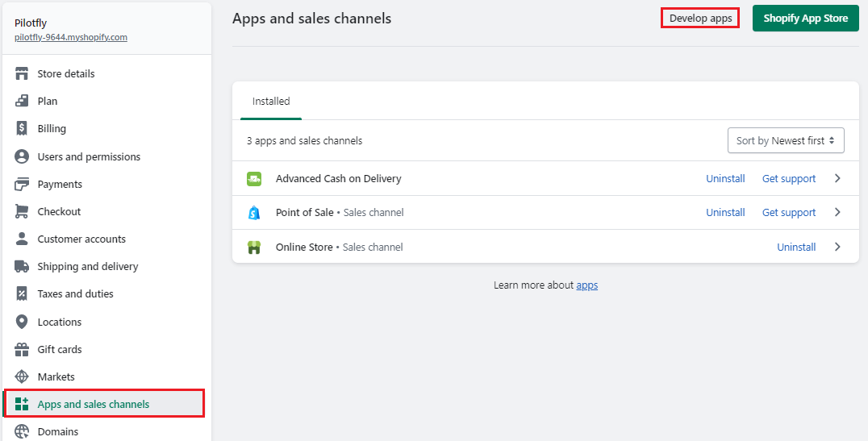868x441 pixels.
Task: Click the Advanced Cash on Delivery app icon
Action: (254, 179)
